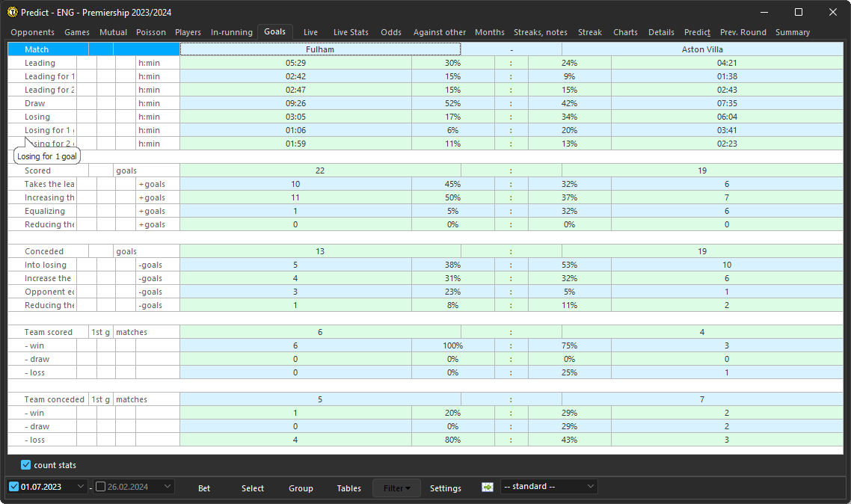Screen dimensions: 851x504
Task: Open the Settings panel
Action: [445, 488]
